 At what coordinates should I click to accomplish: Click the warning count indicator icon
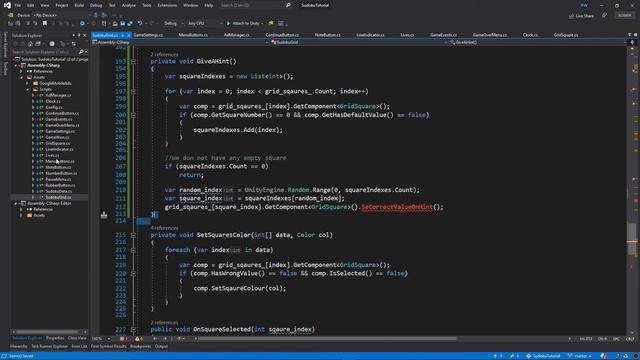137,338
